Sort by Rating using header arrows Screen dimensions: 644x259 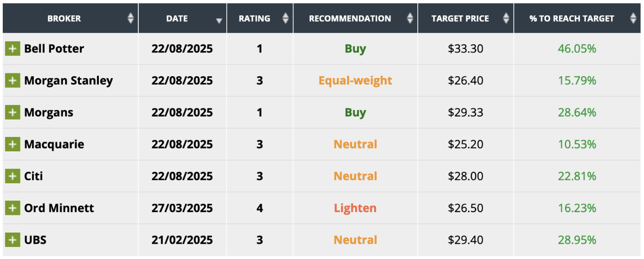click(x=286, y=18)
